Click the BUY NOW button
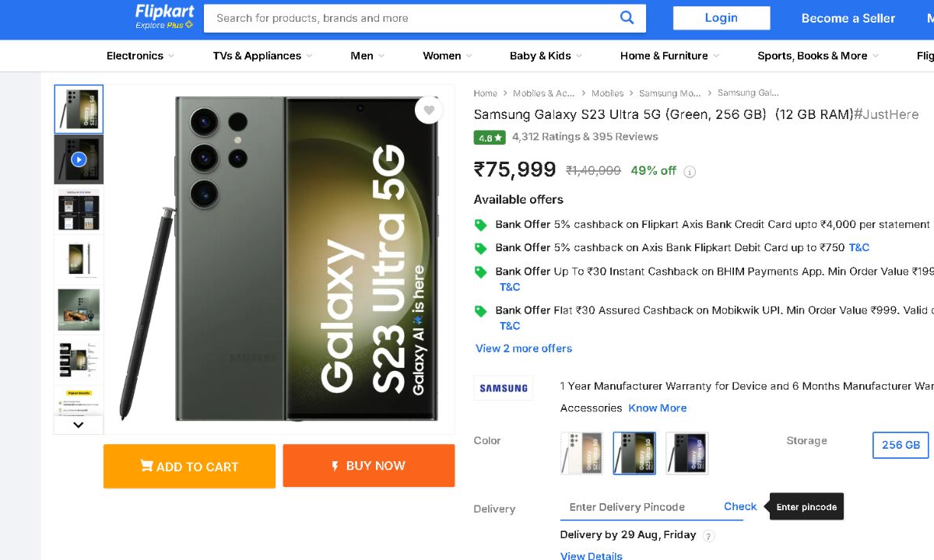 [369, 466]
